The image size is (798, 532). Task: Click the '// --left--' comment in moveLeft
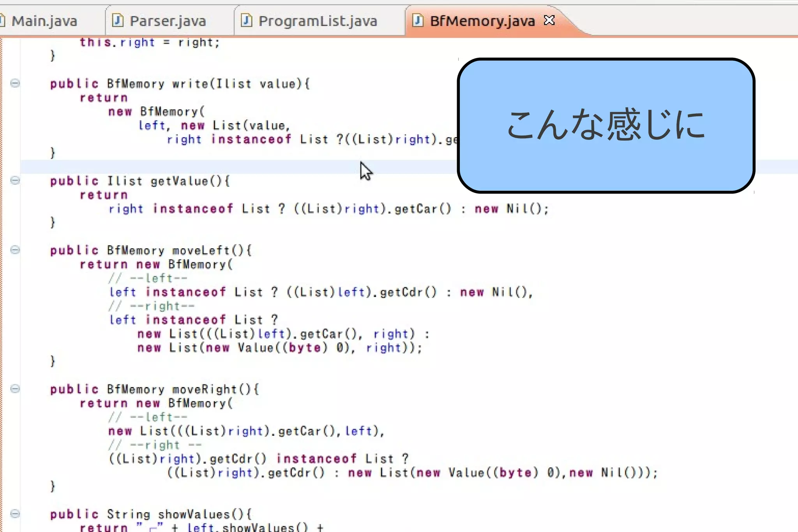click(148, 278)
